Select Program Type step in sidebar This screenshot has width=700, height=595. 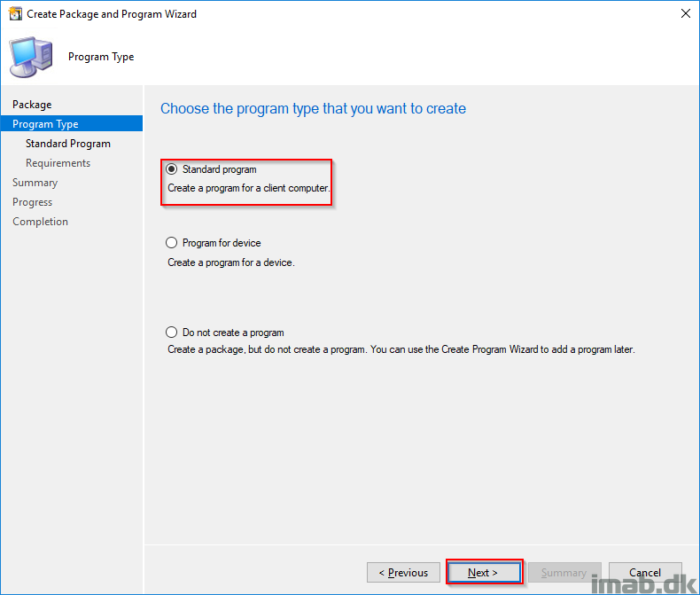(x=72, y=124)
